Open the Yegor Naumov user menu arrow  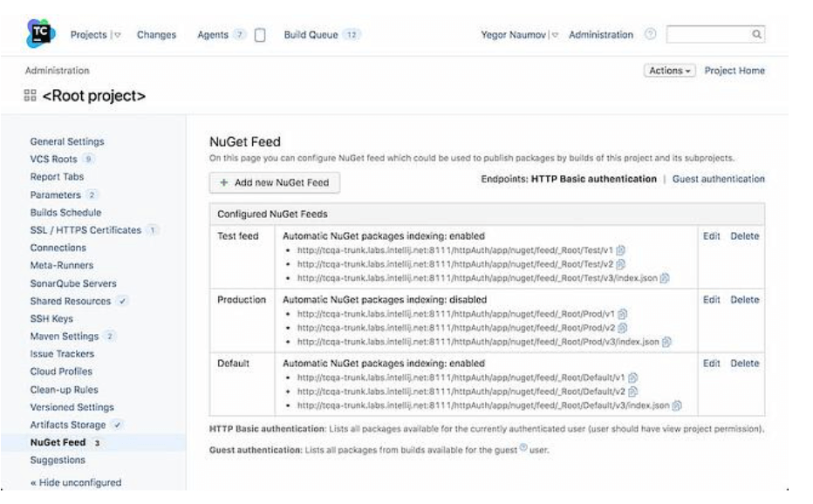555,35
